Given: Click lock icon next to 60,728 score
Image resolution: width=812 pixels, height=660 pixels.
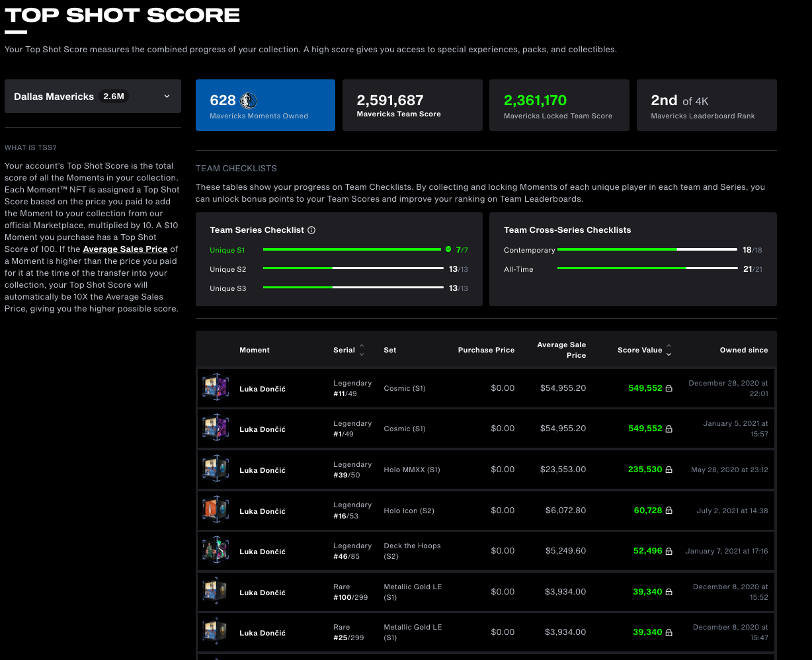Looking at the screenshot, I should click(x=669, y=511).
